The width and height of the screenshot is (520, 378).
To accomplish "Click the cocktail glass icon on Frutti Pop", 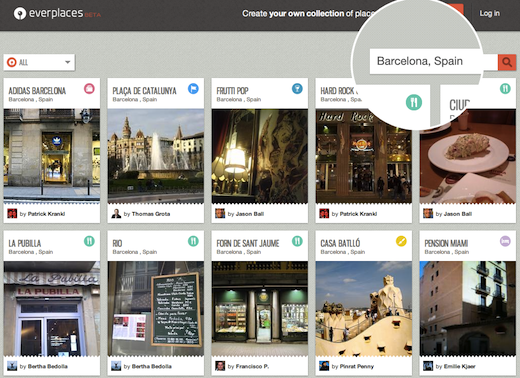I will [297, 89].
